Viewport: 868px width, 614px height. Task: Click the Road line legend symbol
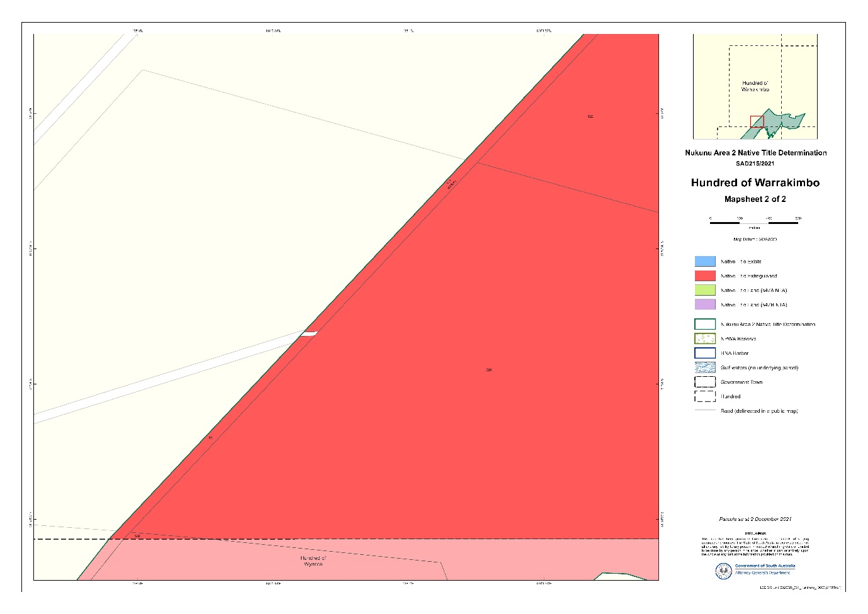[x=705, y=411]
